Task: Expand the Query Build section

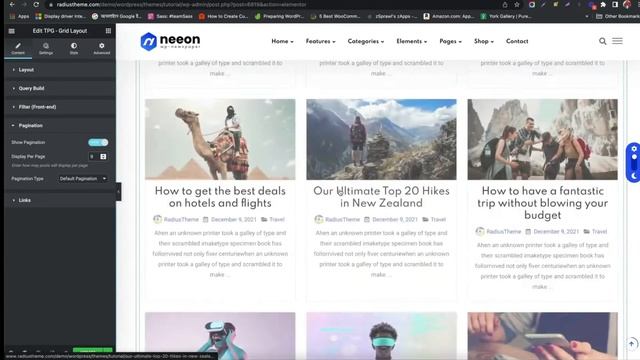Action: (x=60, y=88)
